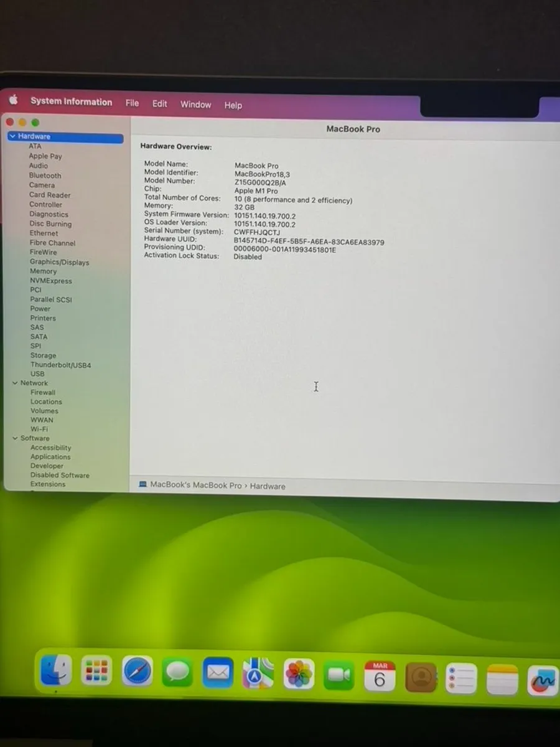Click MacBook's MacBook Pro in path bar

(196, 485)
